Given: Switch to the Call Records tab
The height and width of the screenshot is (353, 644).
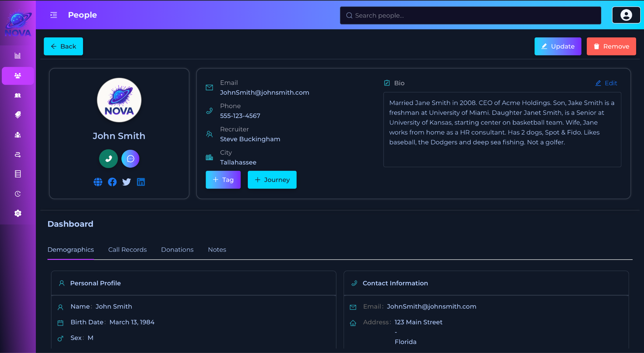Looking at the screenshot, I should click(x=127, y=249).
